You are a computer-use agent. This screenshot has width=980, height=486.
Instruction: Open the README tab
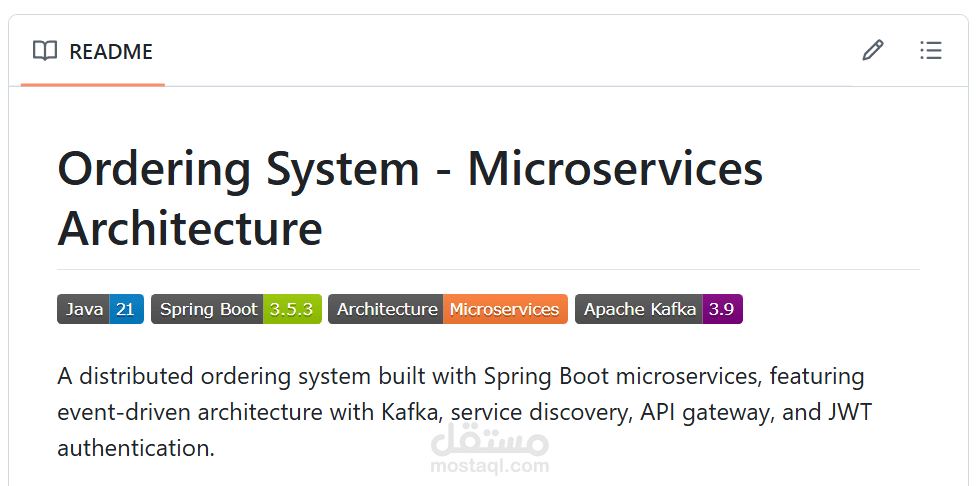[92, 51]
